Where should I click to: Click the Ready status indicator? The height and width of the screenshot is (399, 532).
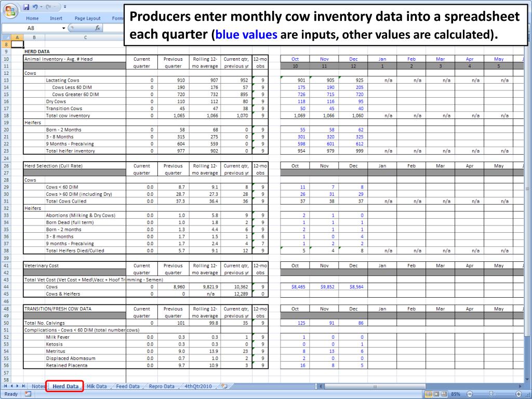[x=11, y=394]
